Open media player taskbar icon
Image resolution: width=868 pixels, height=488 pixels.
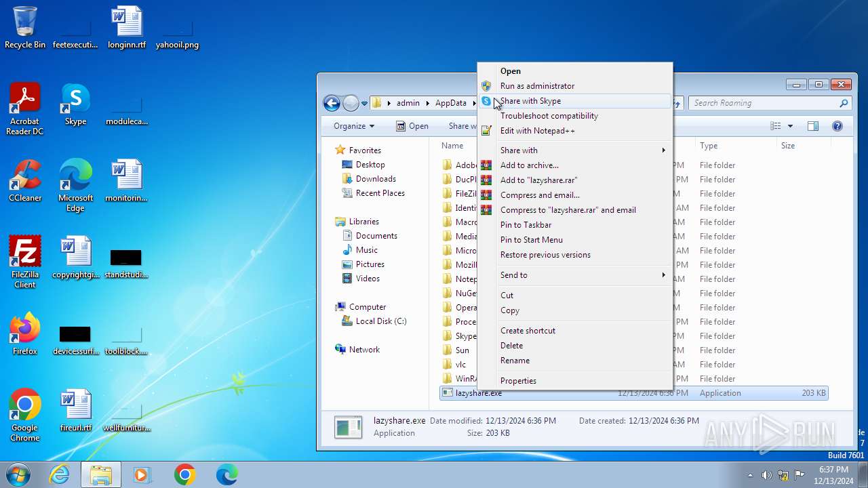[142, 474]
